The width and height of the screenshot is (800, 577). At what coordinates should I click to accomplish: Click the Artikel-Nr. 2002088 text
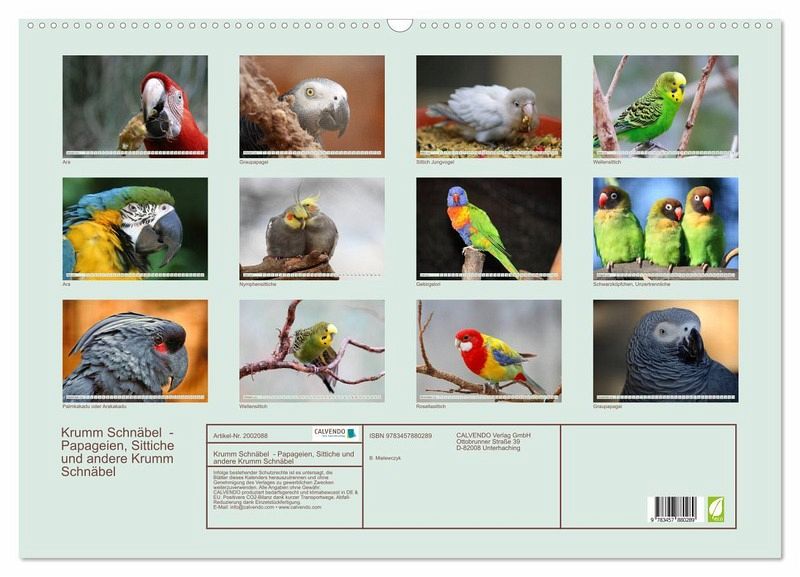(x=240, y=436)
